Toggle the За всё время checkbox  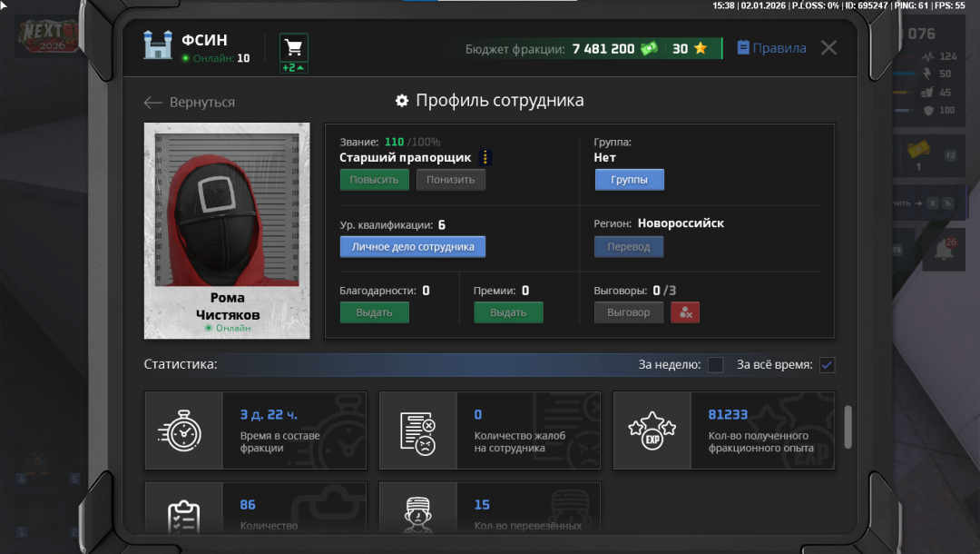[827, 365]
